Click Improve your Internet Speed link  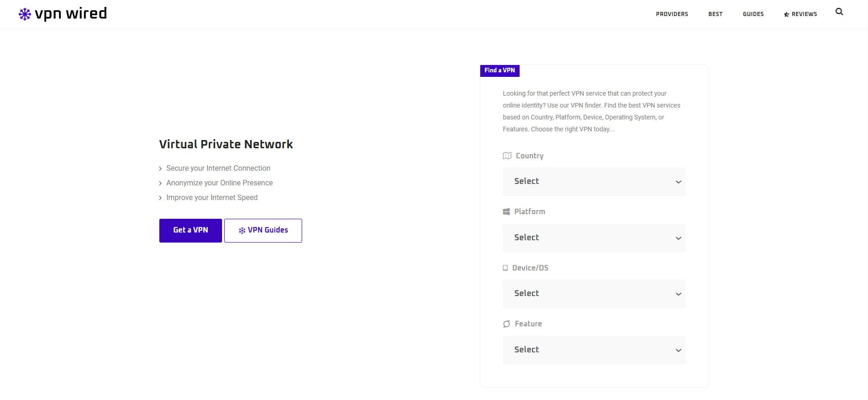tap(212, 198)
